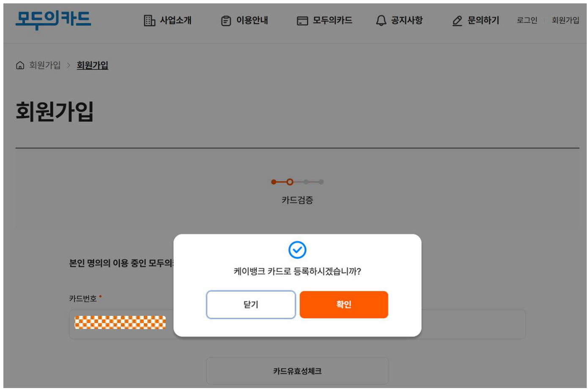Dismiss the dialog with the 닫기 button
The width and height of the screenshot is (588, 391).
click(x=251, y=304)
